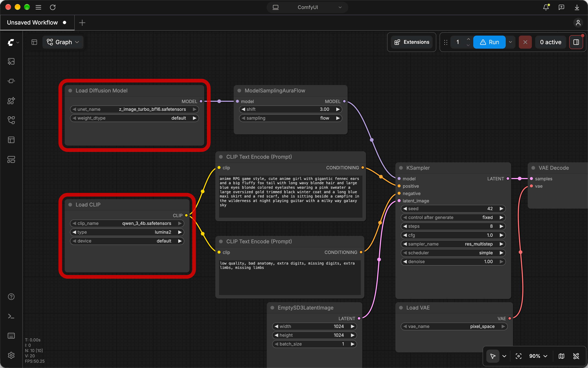Add a new workflow tab with plus

[x=82, y=23]
